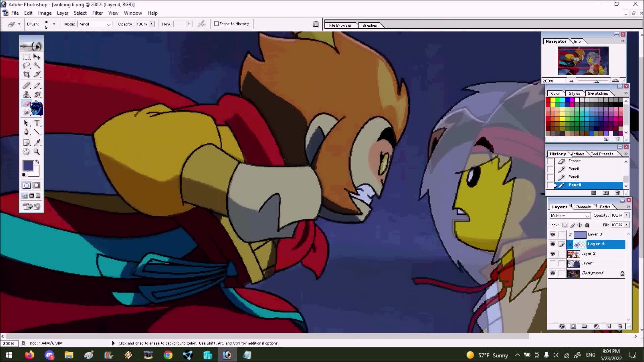Create a new layer in Layers panel
This screenshot has width=644, height=362.
click(608, 326)
